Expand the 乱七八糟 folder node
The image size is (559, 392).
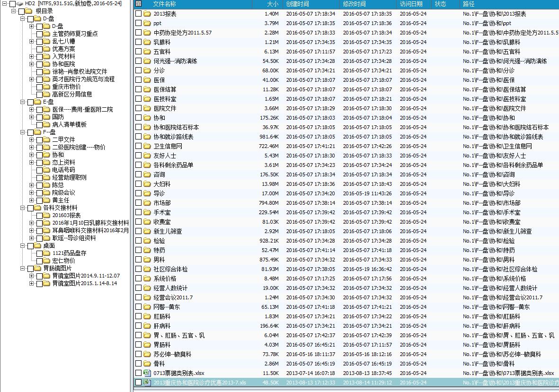coord(32,41)
